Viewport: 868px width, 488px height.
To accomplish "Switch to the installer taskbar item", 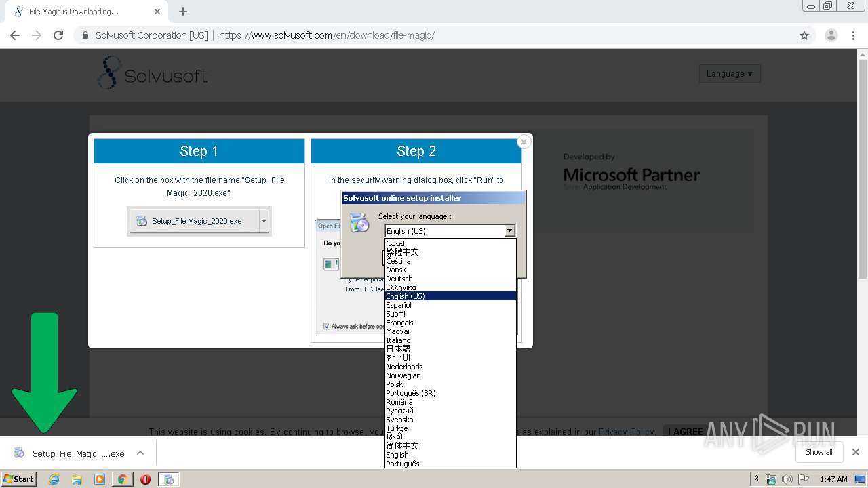I will coord(168,479).
